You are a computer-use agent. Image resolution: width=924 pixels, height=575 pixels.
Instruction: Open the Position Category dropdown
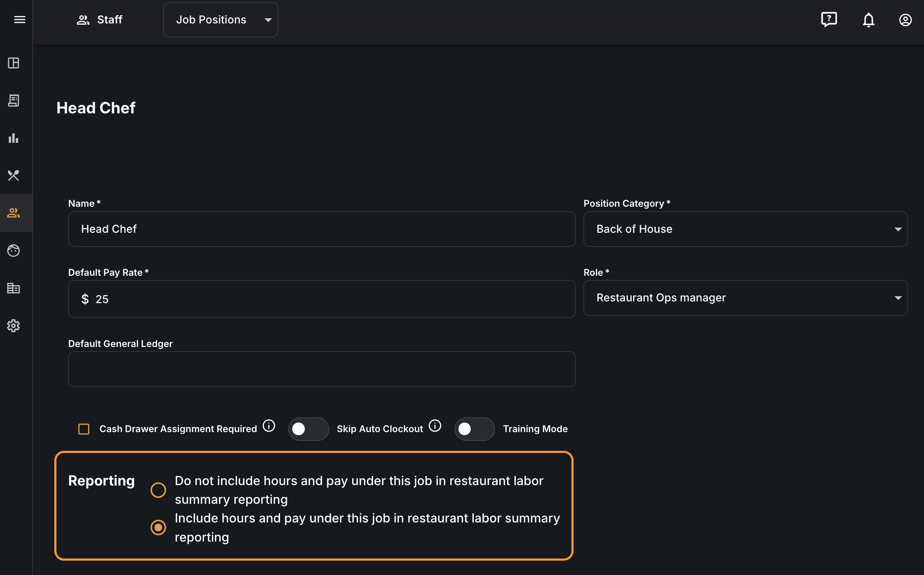745,229
